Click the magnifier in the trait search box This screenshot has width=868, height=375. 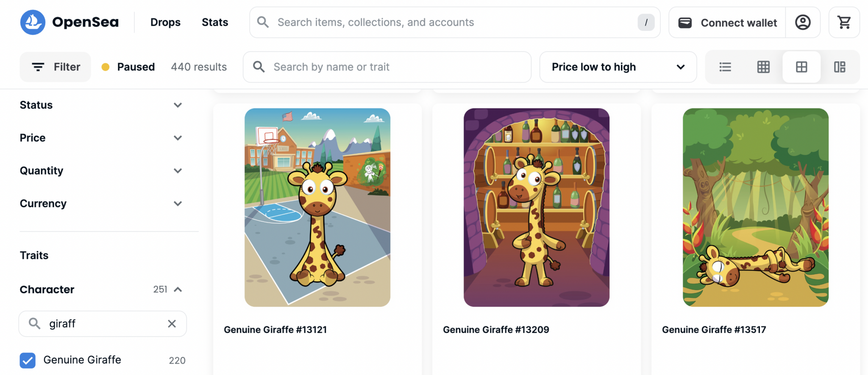(34, 323)
